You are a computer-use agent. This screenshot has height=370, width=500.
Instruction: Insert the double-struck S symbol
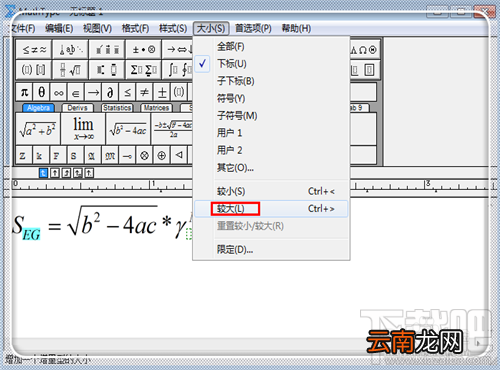coord(74,155)
